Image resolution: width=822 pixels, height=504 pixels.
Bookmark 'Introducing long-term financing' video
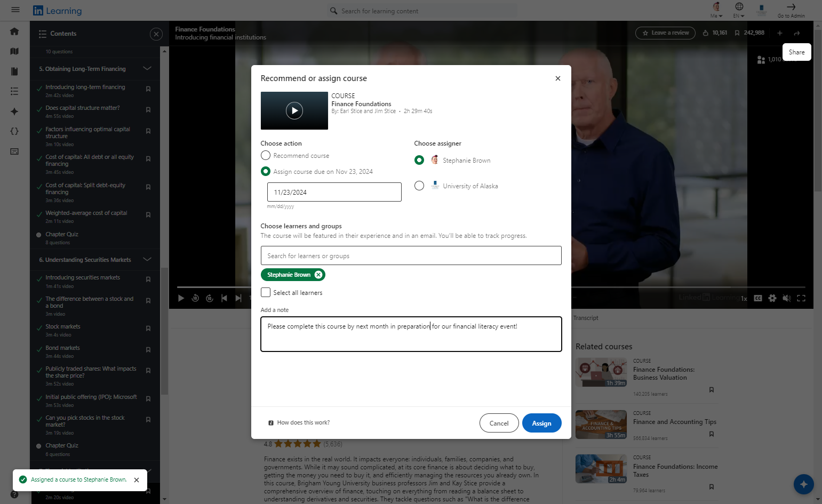(x=148, y=89)
